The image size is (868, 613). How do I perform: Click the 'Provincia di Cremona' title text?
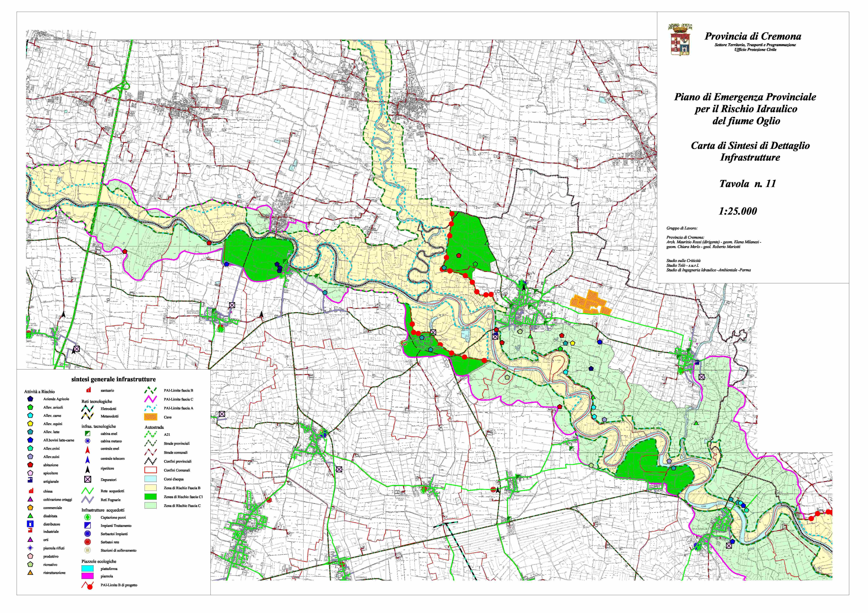click(753, 36)
